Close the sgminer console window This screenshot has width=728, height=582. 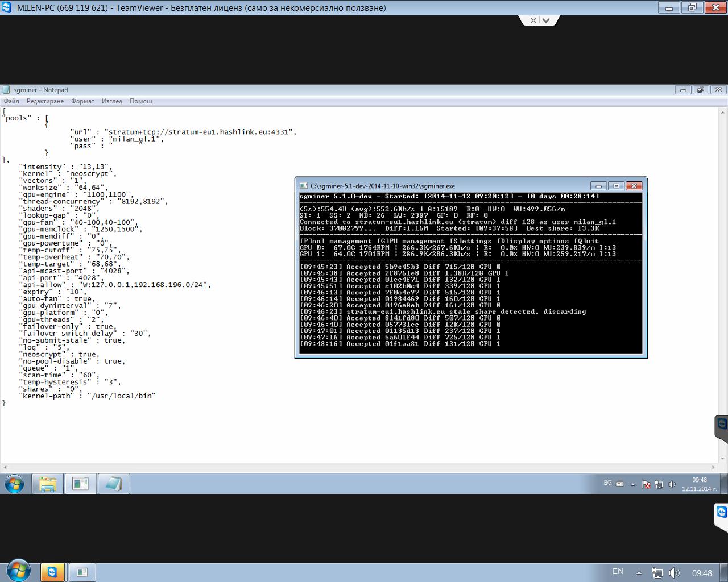(x=634, y=186)
